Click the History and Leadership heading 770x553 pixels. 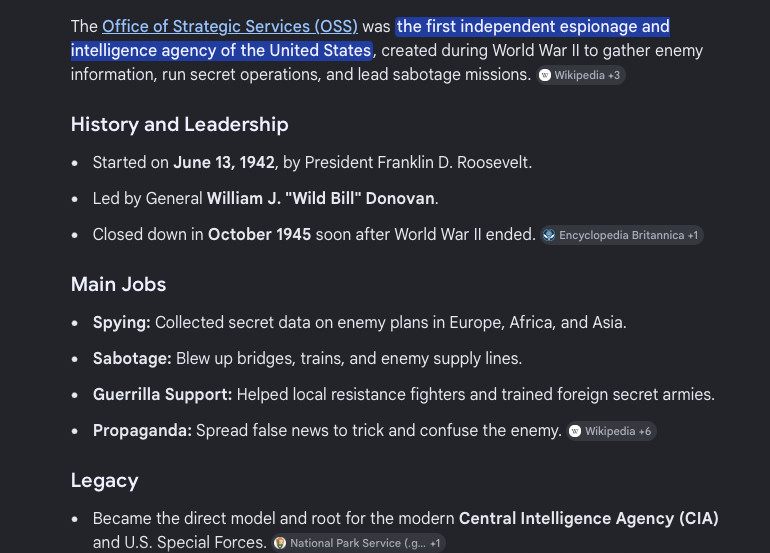pos(180,124)
